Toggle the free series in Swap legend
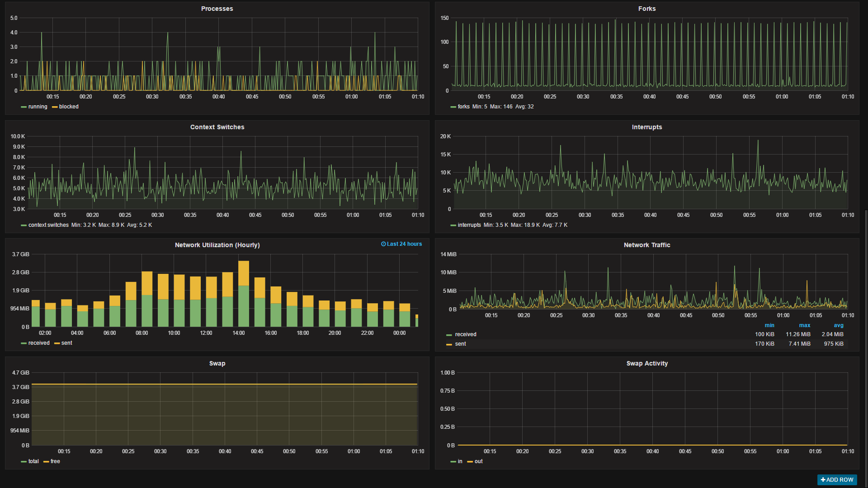The image size is (868, 488). [x=55, y=461]
